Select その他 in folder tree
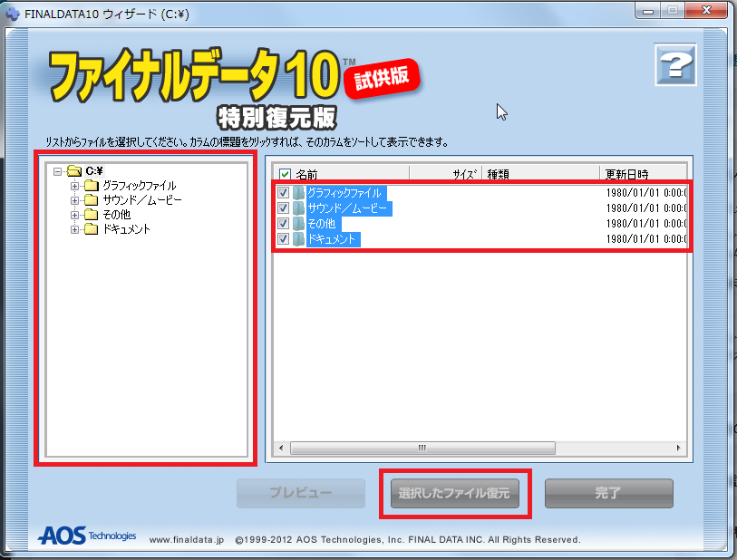Viewport: 737px width, 560px height. point(117,215)
